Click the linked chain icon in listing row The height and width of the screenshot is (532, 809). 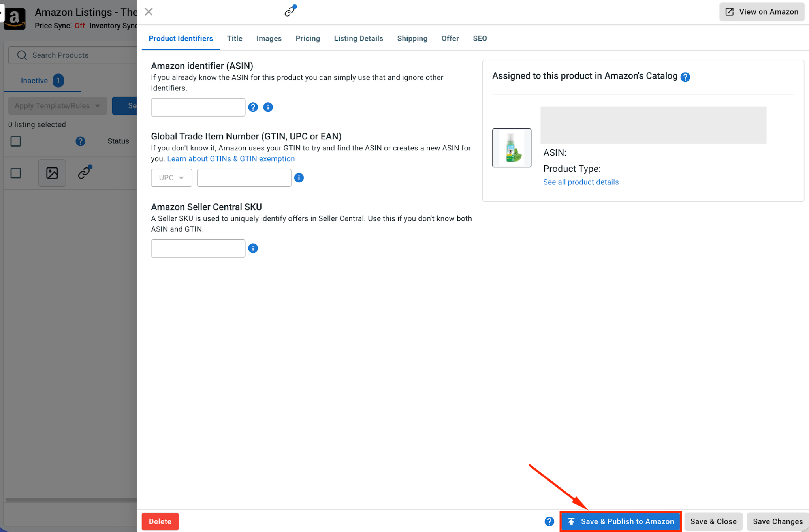[x=85, y=172]
